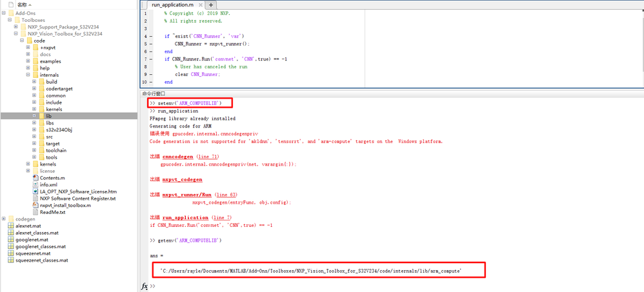
Task: Select the common folder row
Action: tap(68, 95)
